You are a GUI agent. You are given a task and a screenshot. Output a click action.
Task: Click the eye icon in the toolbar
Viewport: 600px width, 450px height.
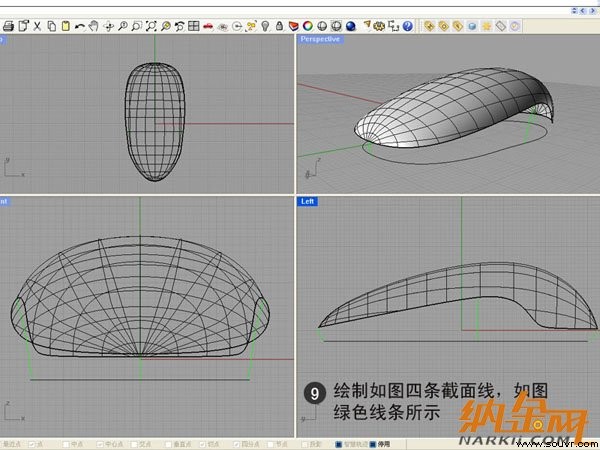(x=223, y=26)
